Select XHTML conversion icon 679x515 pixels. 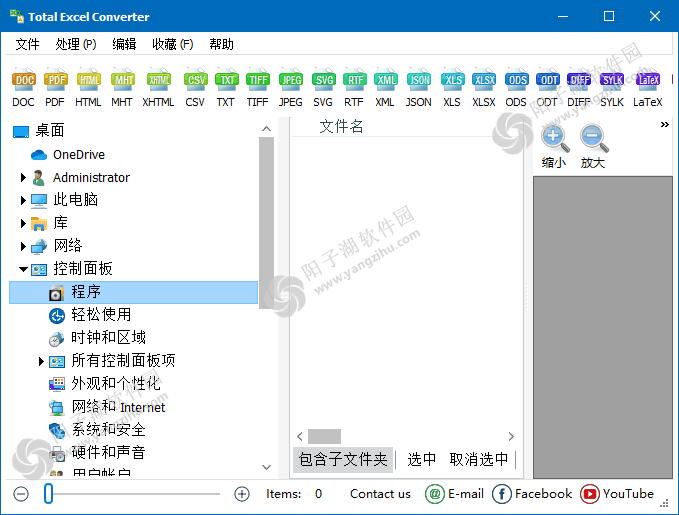click(x=158, y=80)
